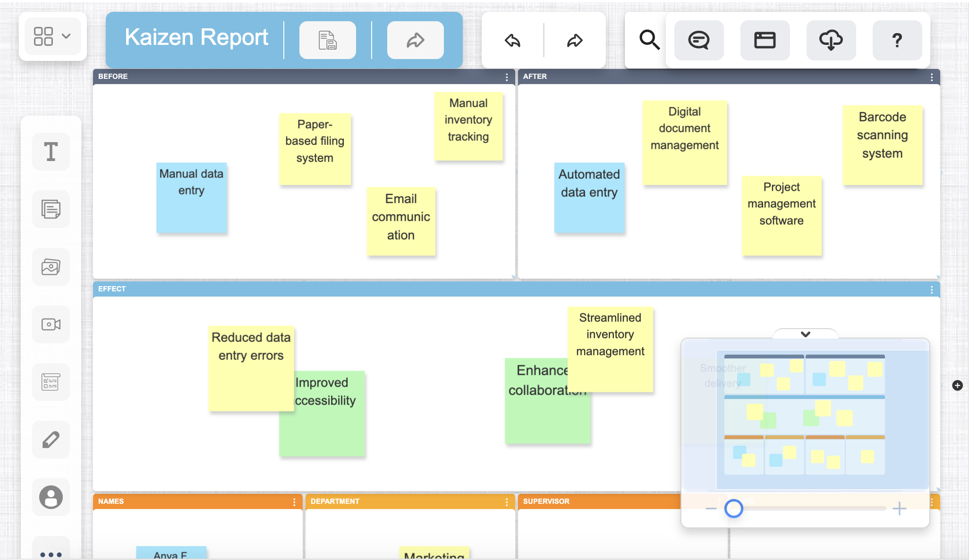Open the image insert tool
Image resolution: width=969 pixels, height=560 pixels.
(x=51, y=267)
